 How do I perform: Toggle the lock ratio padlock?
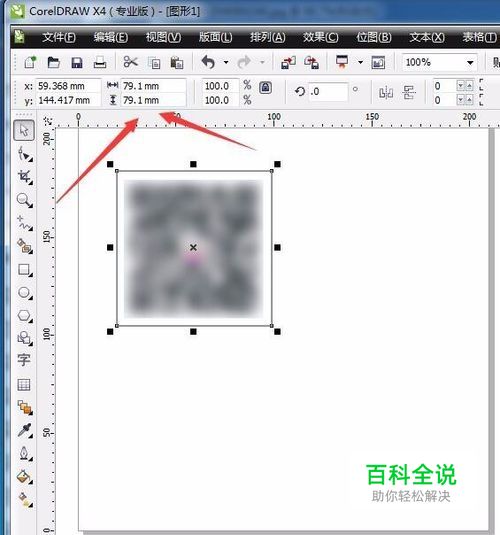266,88
